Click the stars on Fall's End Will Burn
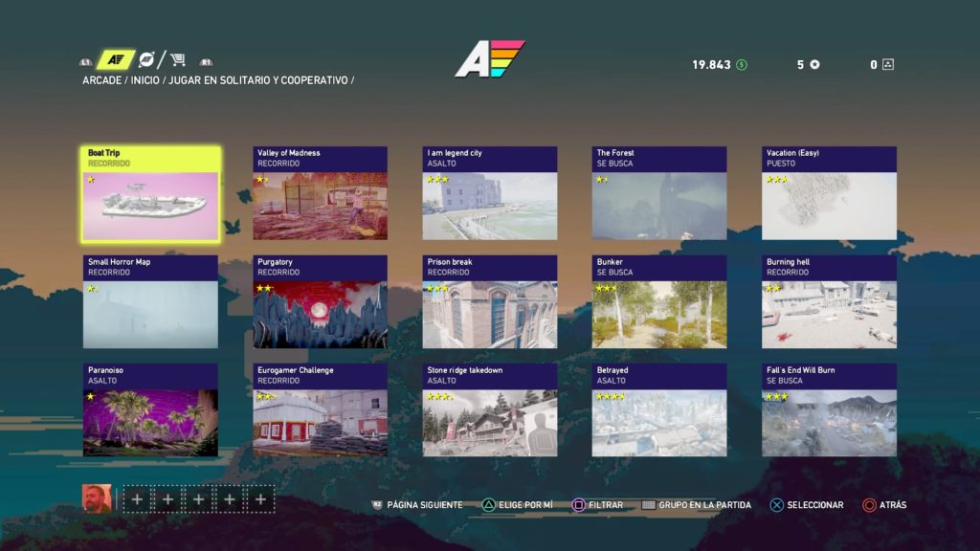Image resolution: width=980 pixels, height=551 pixels. click(x=777, y=397)
